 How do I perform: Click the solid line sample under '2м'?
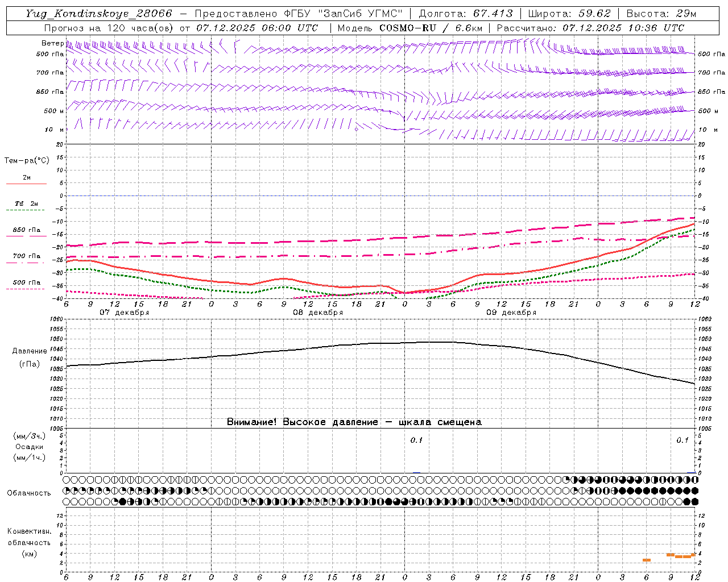point(27,184)
